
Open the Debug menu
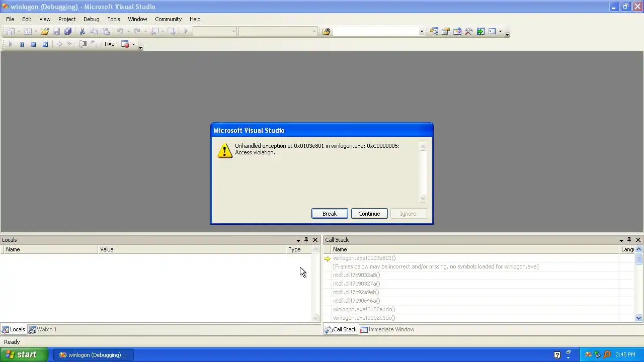(x=91, y=19)
